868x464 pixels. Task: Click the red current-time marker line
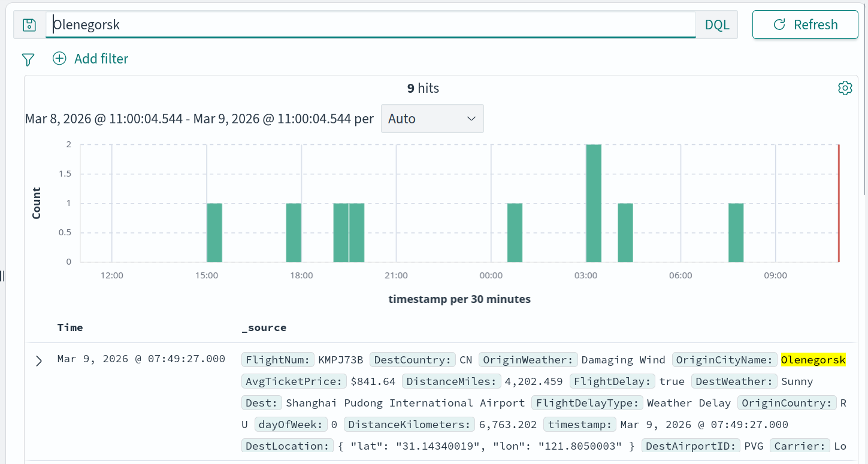point(839,204)
